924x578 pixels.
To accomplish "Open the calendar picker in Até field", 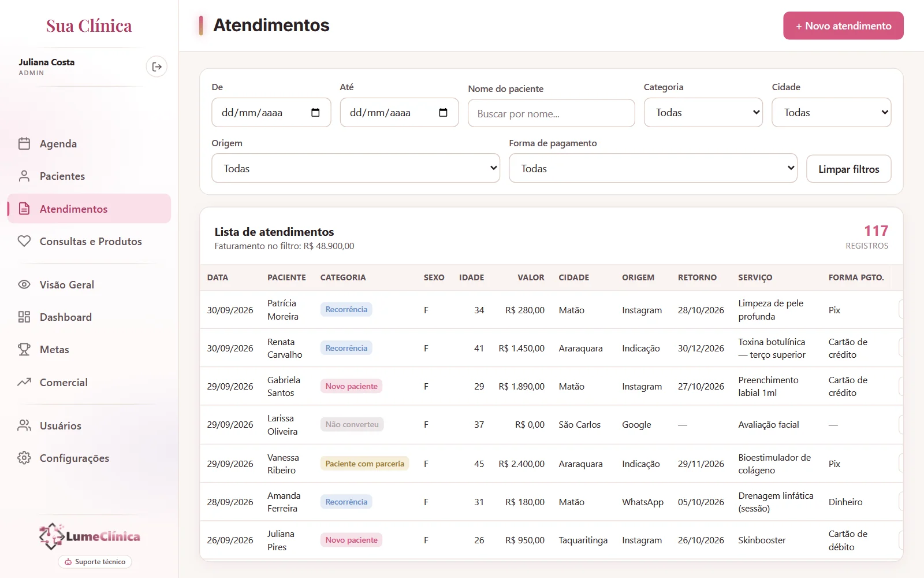I will pos(444,112).
